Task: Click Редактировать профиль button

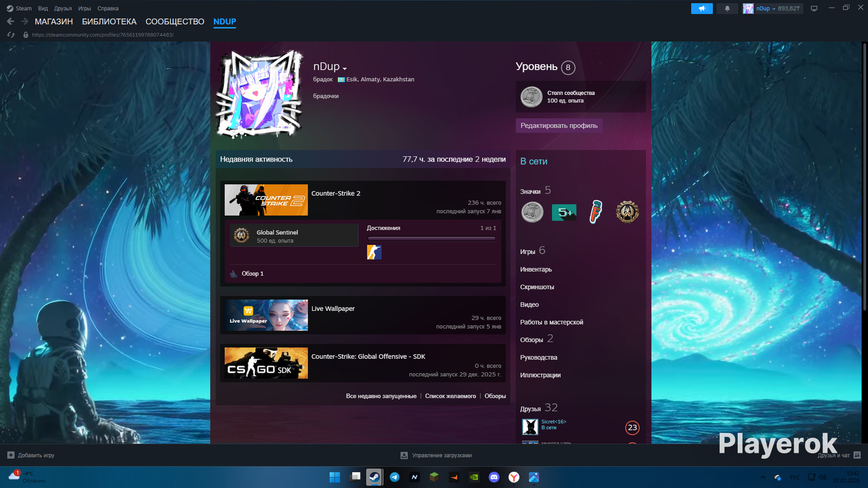Action: coord(559,125)
